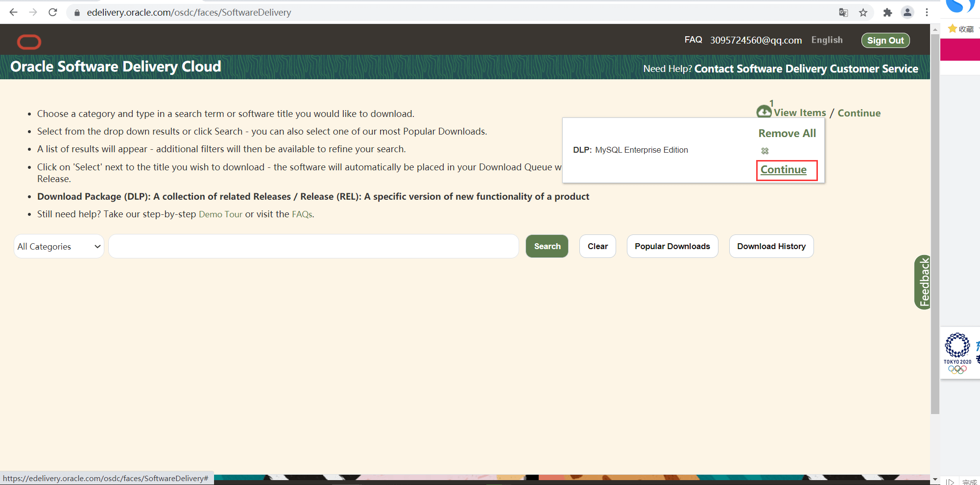
Task: Open the FAQs link in instructions
Action: pyautogui.click(x=302, y=214)
